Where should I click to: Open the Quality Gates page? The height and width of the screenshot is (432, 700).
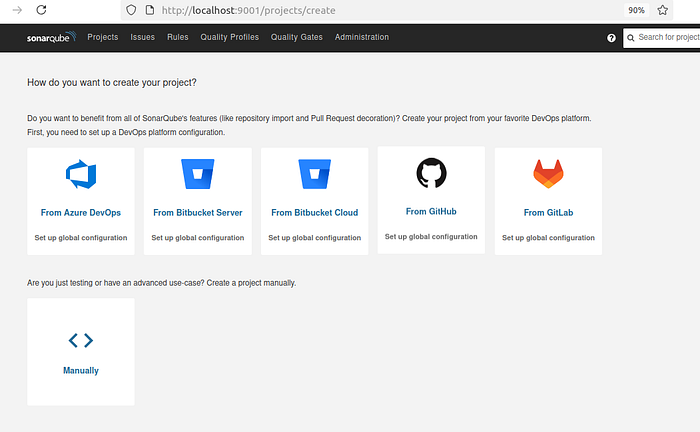[x=296, y=37]
